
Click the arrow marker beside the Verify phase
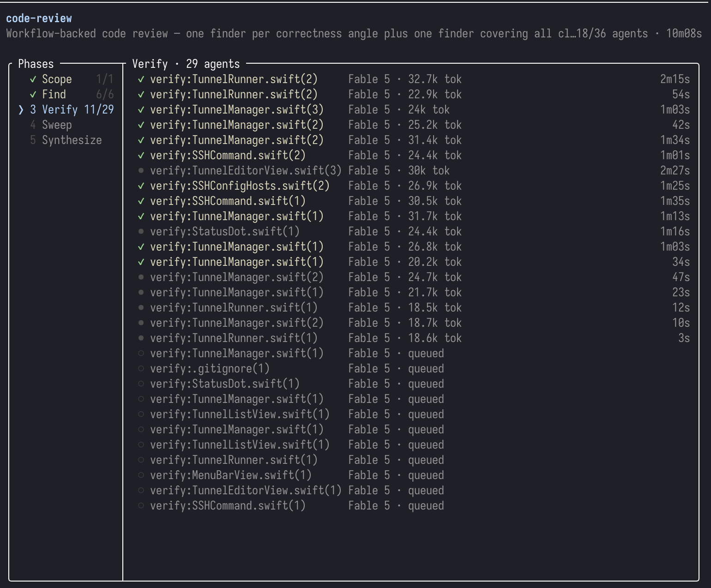[21, 110]
